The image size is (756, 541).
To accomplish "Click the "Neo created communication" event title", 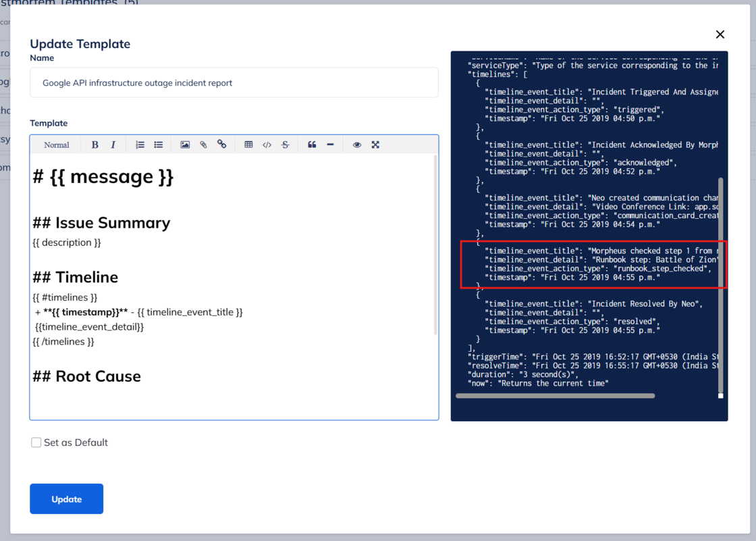I will 601,198.
